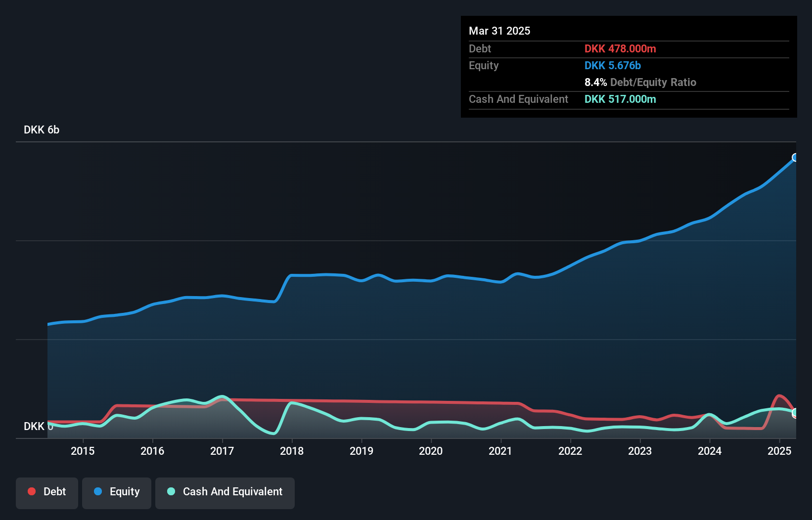Click the Debt row label in tooltip
This screenshot has height=520, width=812.
pyautogui.click(x=480, y=48)
